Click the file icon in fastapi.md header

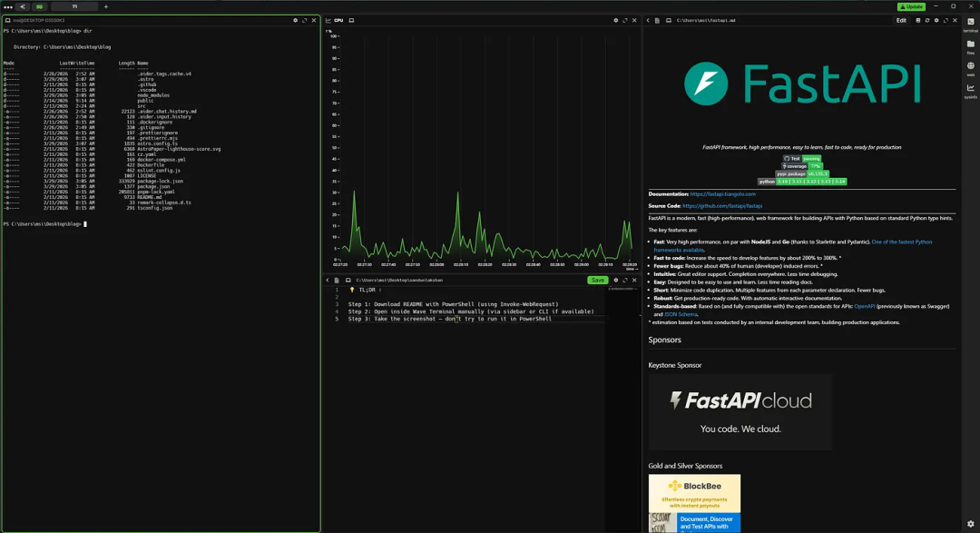coord(657,21)
